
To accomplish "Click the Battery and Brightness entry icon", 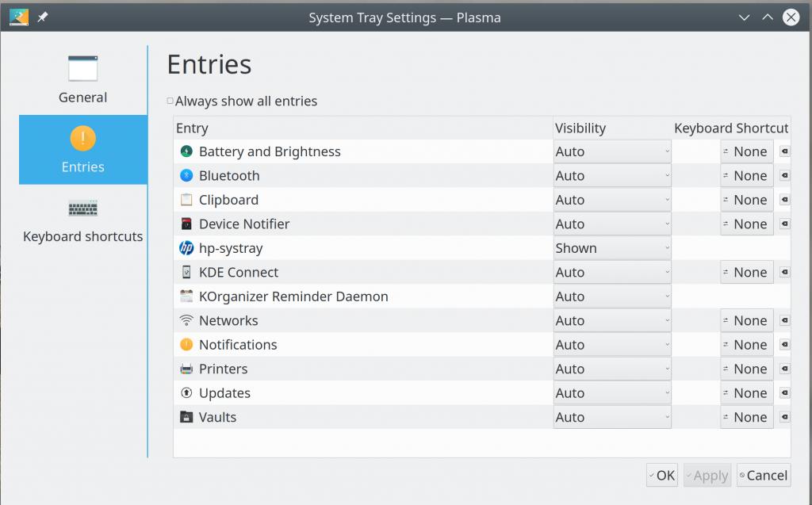I will pyautogui.click(x=186, y=151).
